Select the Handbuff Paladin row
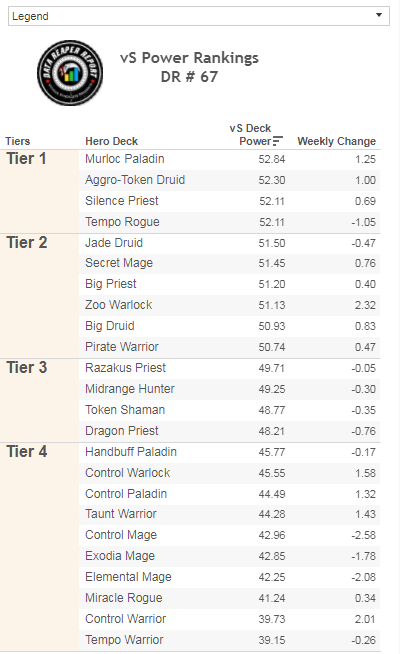This screenshot has height=654, width=401. 230,452
